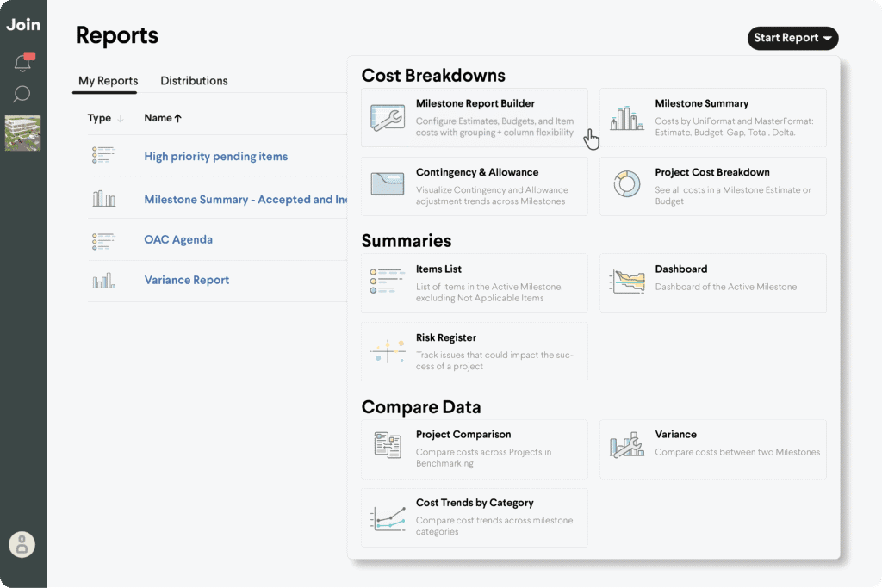Expand the Start Report dropdown
The image size is (882, 588).
coord(792,38)
